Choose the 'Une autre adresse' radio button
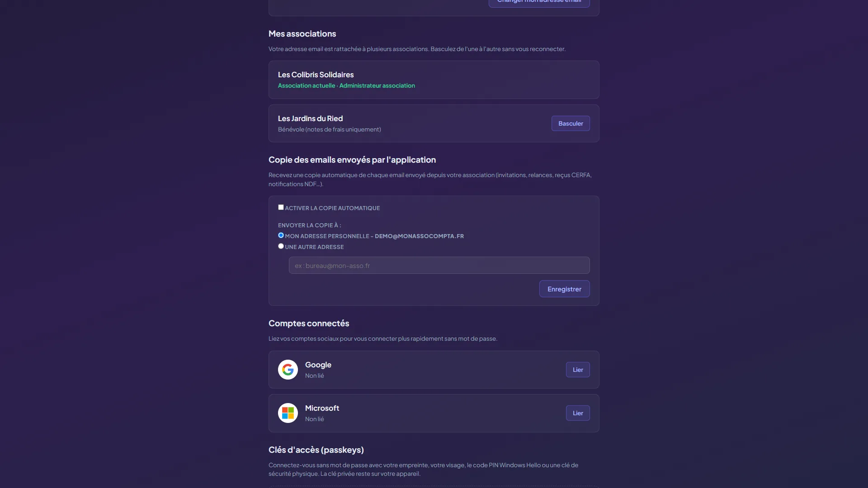The width and height of the screenshot is (868, 488). coord(281,246)
